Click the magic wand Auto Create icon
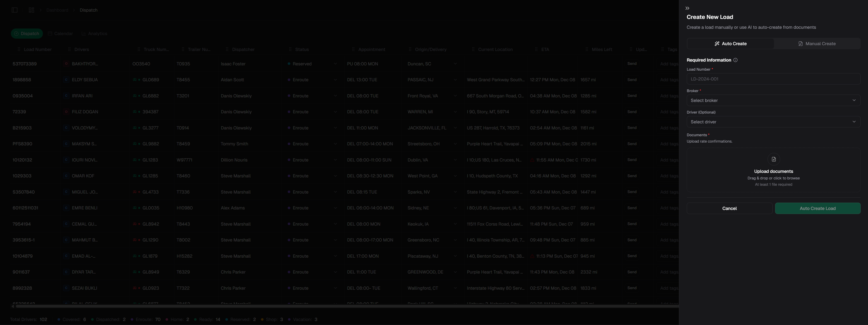This screenshot has width=868, height=325. tap(717, 44)
